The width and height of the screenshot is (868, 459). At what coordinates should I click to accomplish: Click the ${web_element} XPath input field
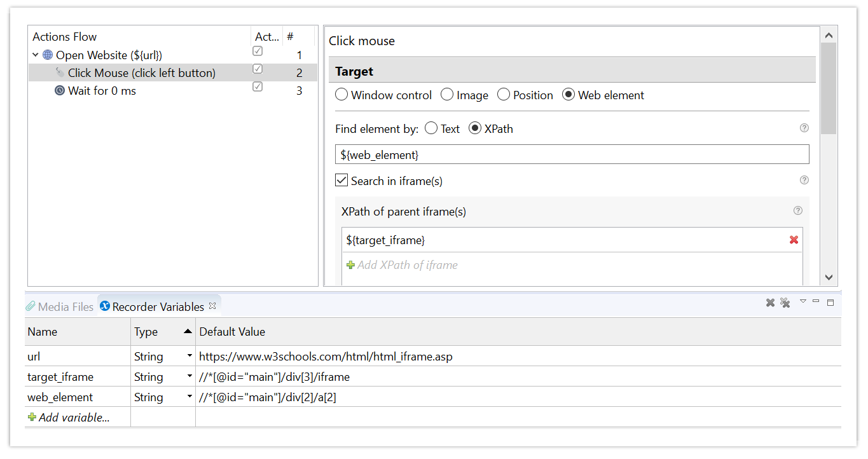coord(572,154)
